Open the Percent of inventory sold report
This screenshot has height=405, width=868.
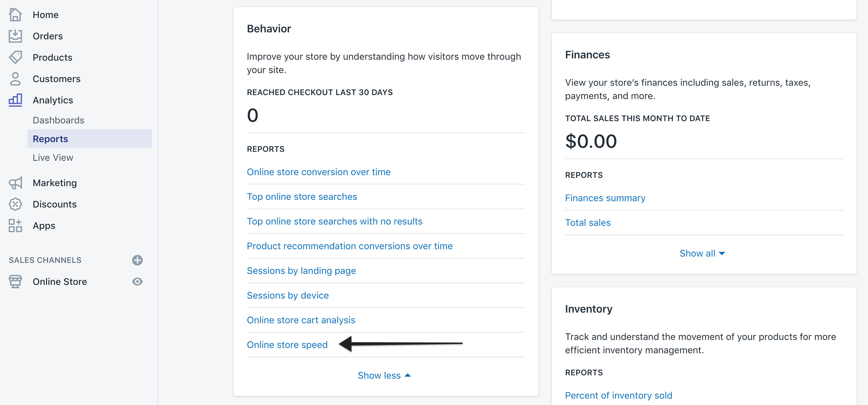click(618, 395)
